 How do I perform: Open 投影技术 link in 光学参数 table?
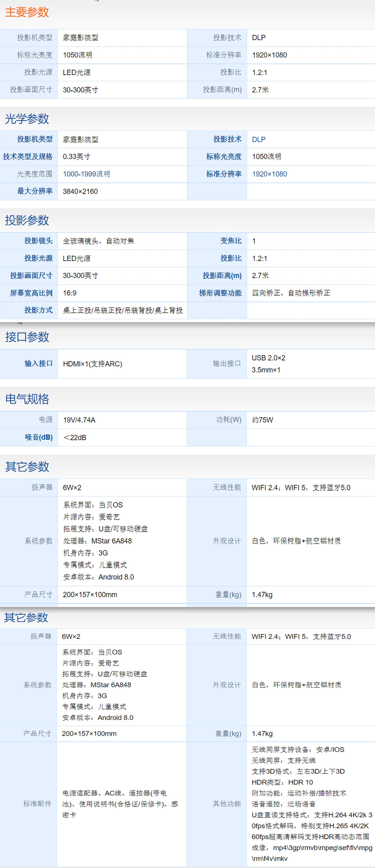tap(228, 139)
